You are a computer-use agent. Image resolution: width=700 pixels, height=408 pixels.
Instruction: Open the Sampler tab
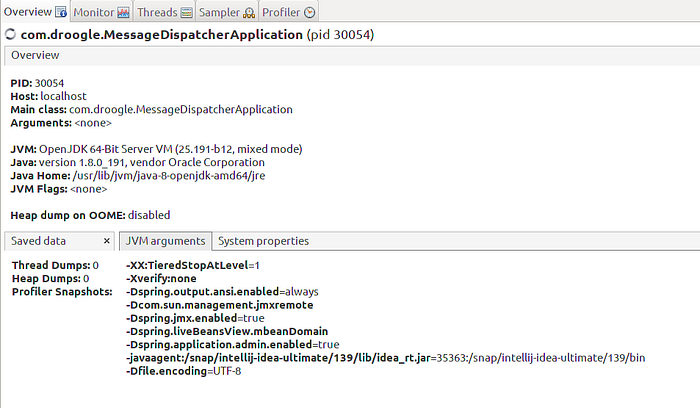tap(227, 12)
